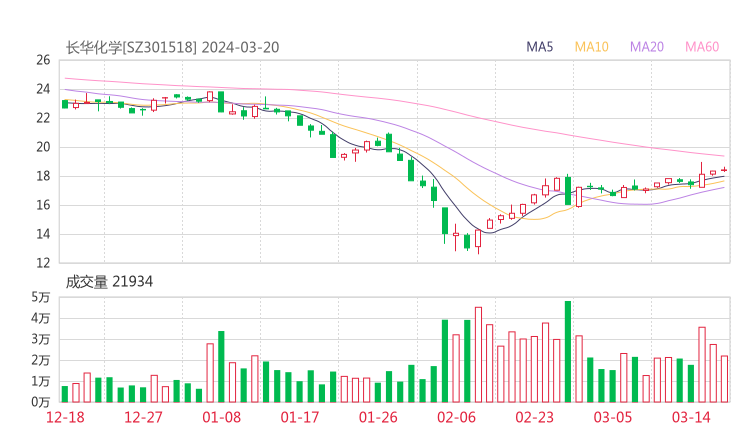
Task: Click the 22 price axis label
Action: 43,118
